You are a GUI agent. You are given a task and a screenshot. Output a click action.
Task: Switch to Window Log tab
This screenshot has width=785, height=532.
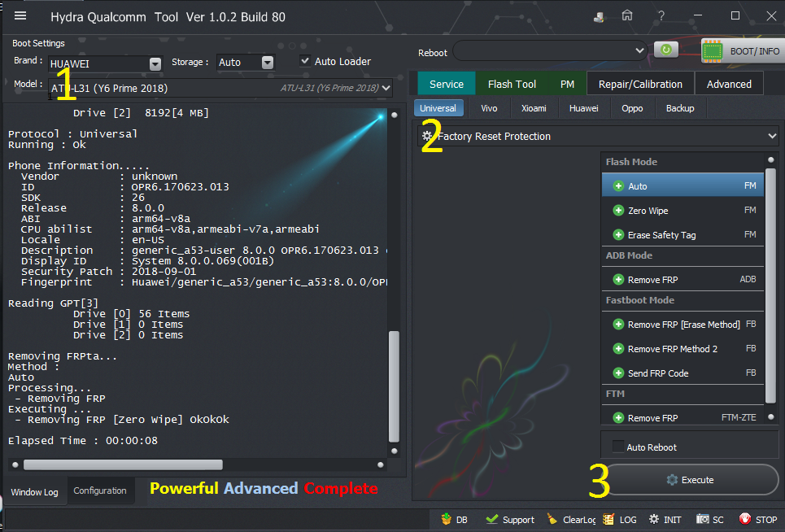(34, 492)
